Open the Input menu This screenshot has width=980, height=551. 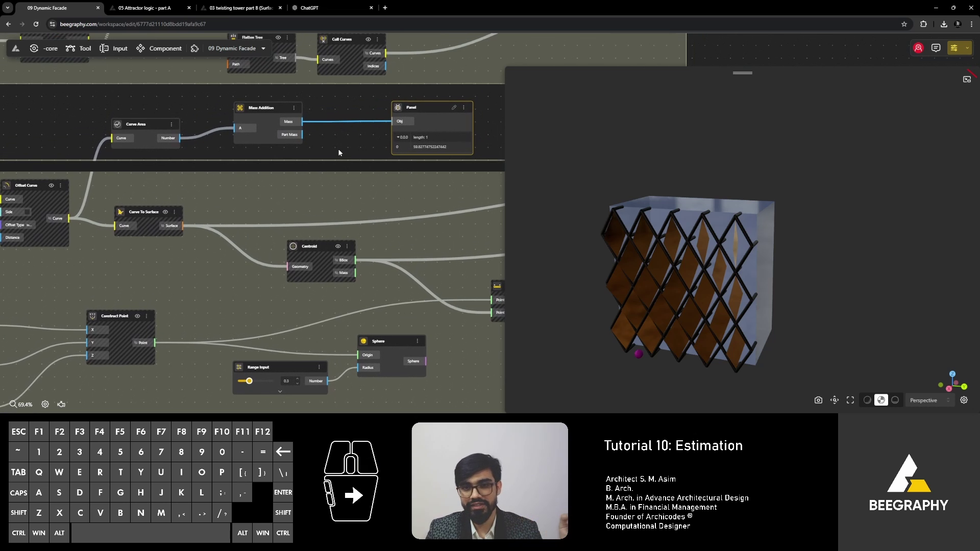[113, 48]
